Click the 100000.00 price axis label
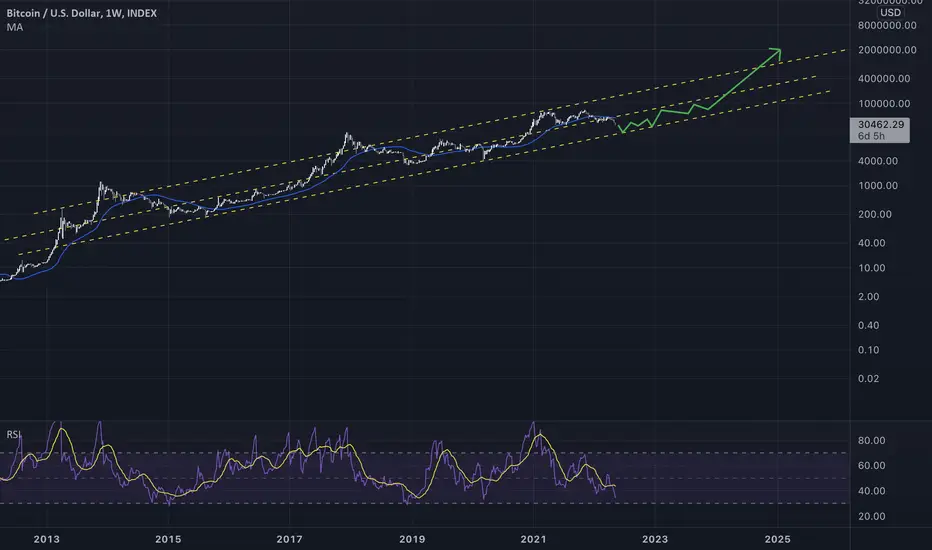 click(x=884, y=103)
